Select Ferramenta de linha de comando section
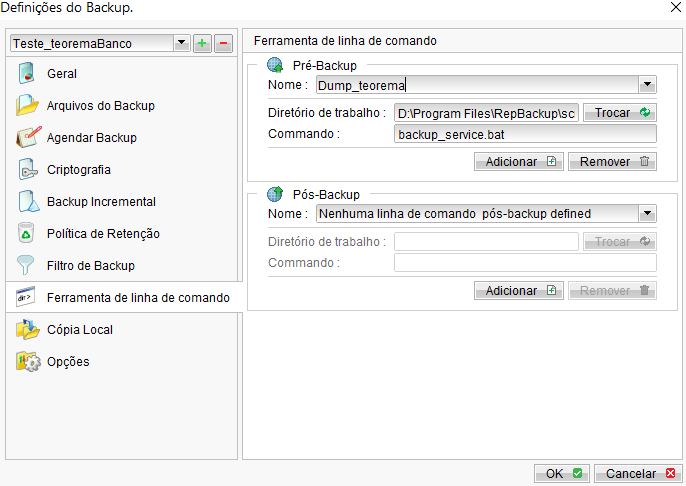The image size is (686, 486). pos(124,297)
